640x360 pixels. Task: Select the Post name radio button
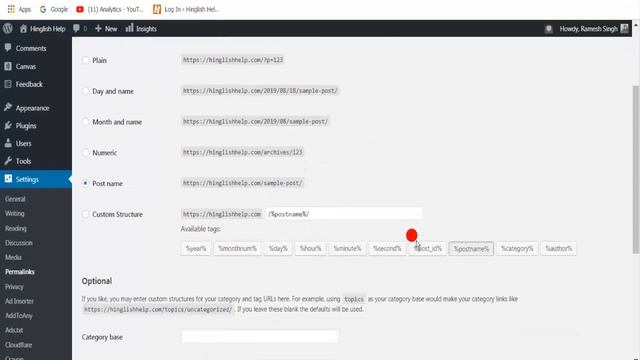coord(85,183)
